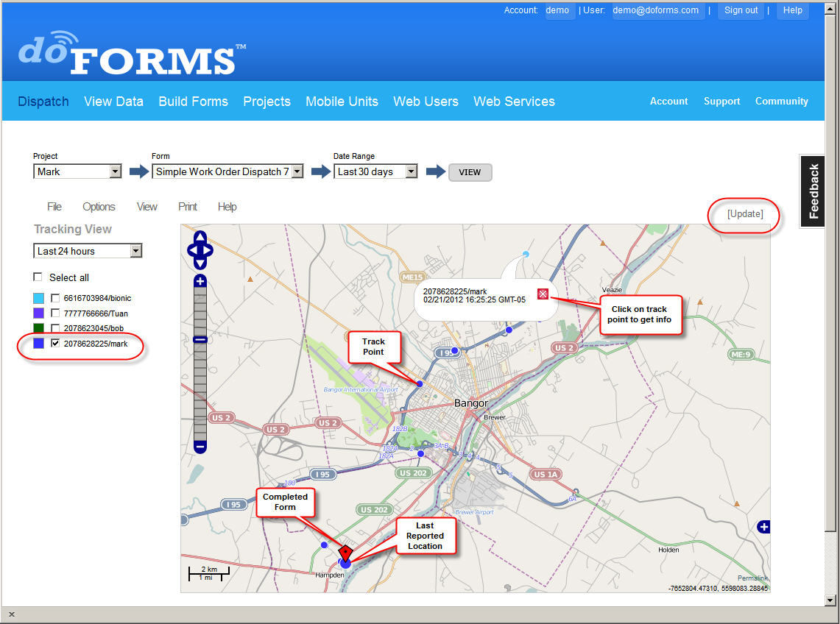Close the track point info popup
The height and width of the screenshot is (624, 840).
543,294
